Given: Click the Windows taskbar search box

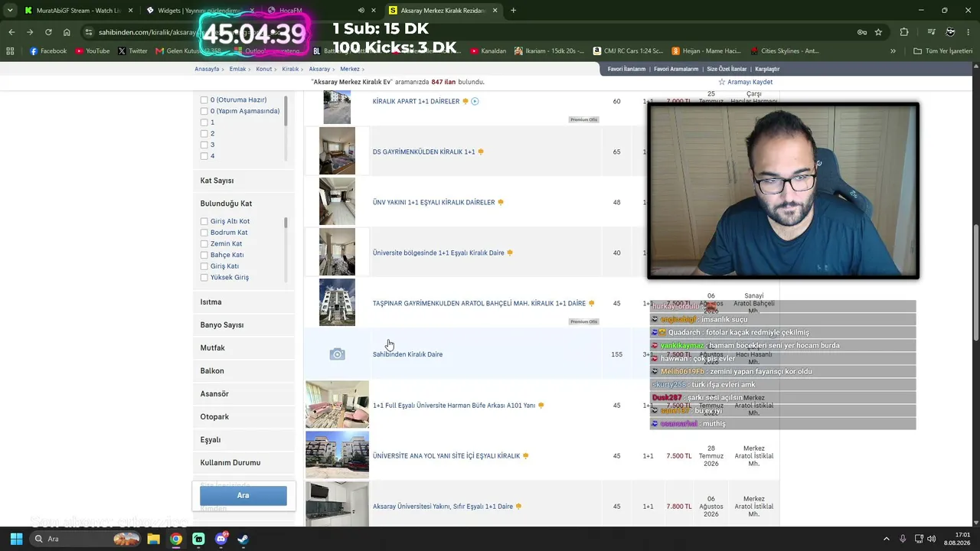Looking at the screenshot, I should coord(86,539).
